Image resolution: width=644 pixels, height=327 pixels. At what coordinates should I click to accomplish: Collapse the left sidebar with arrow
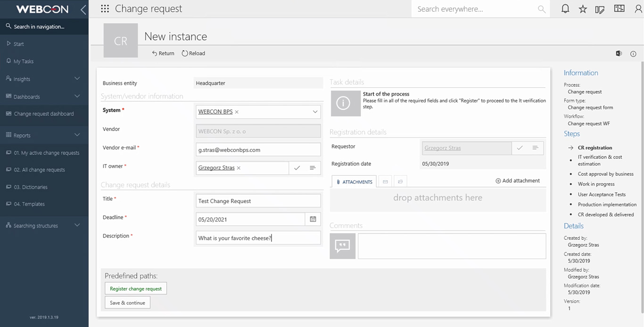[83, 9]
